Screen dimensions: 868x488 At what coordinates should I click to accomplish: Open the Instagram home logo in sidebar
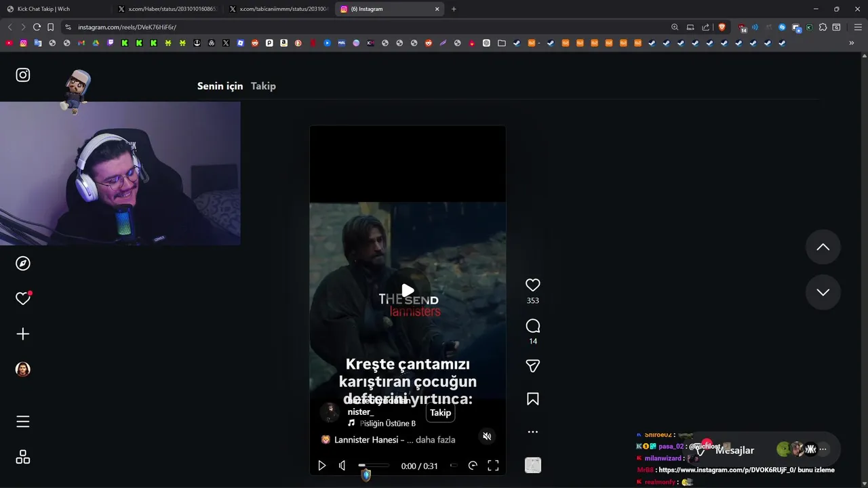23,75
